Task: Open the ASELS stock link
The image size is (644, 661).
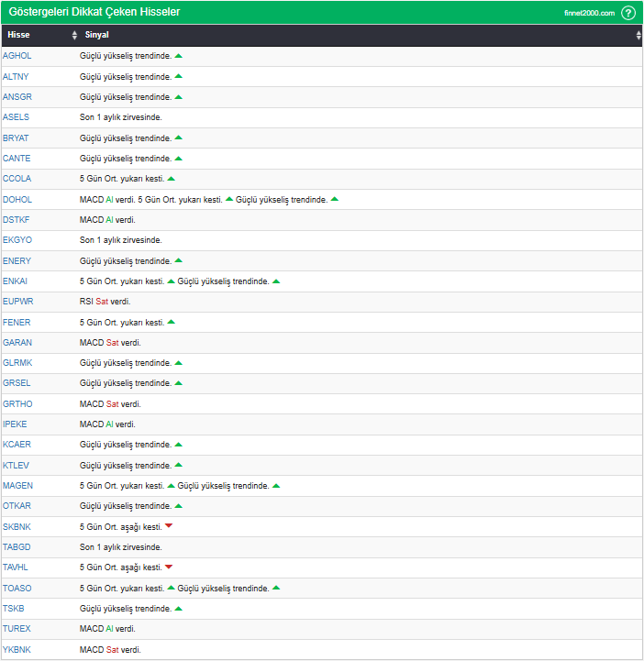Action: [16, 117]
